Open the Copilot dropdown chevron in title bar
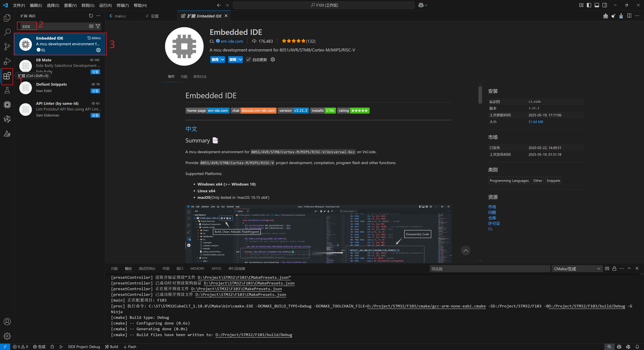Image resolution: width=644 pixels, height=350 pixels. tap(426, 5)
